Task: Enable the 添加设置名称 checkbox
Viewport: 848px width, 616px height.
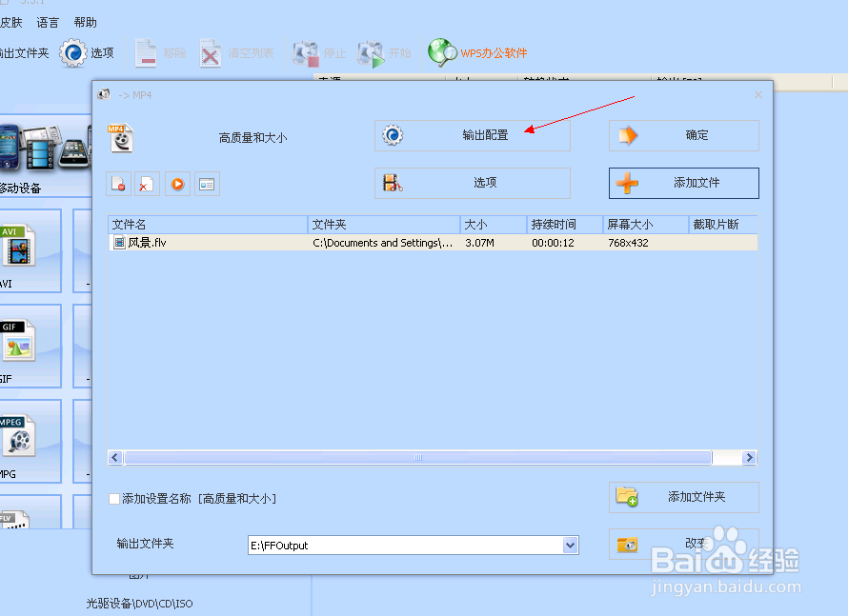Action: (x=112, y=498)
